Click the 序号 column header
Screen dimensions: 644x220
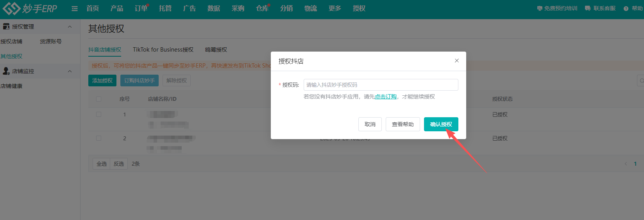125,99
